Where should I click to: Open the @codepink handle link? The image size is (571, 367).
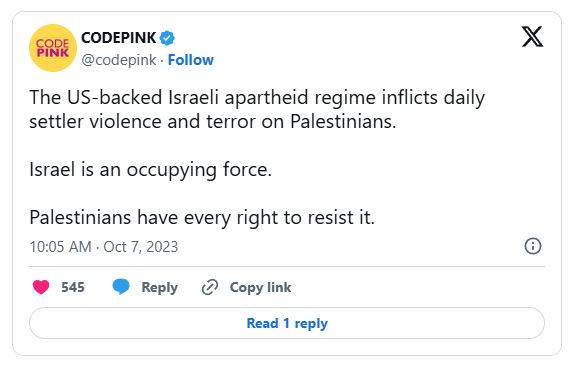click(x=119, y=60)
